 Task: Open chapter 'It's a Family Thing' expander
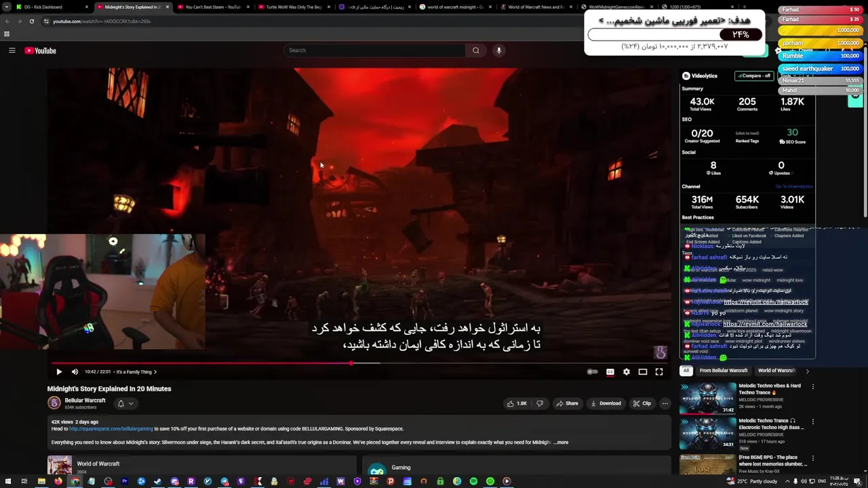point(136,371)
